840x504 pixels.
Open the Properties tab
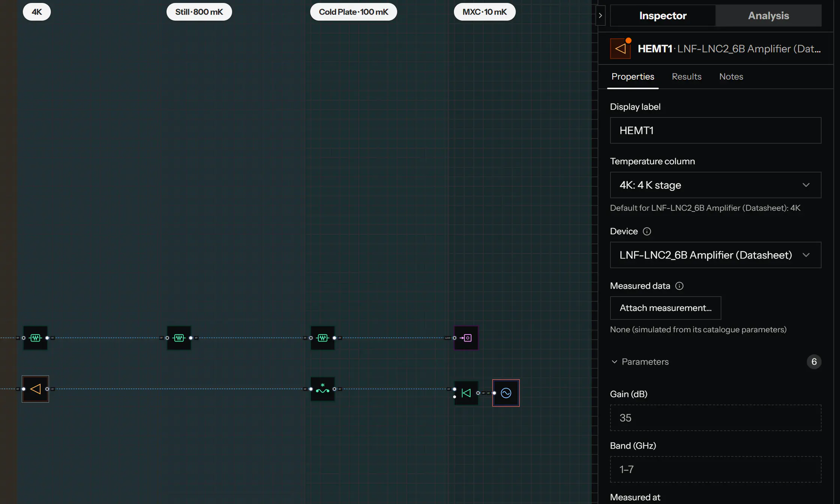pyautogui.click(x=633, y=76)
